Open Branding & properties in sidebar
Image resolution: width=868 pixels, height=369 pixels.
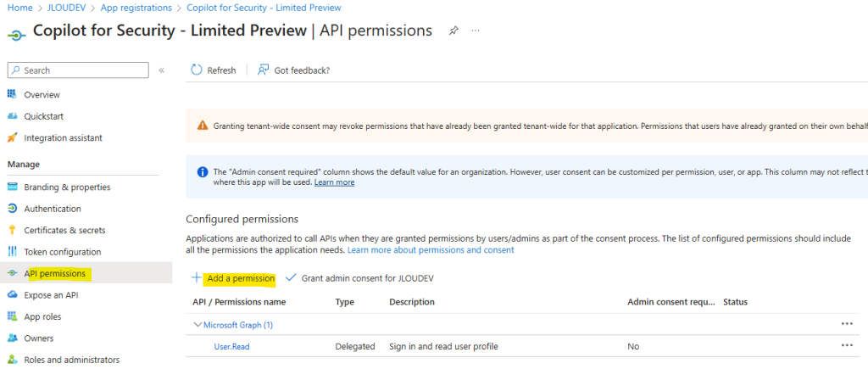[67, 187]
